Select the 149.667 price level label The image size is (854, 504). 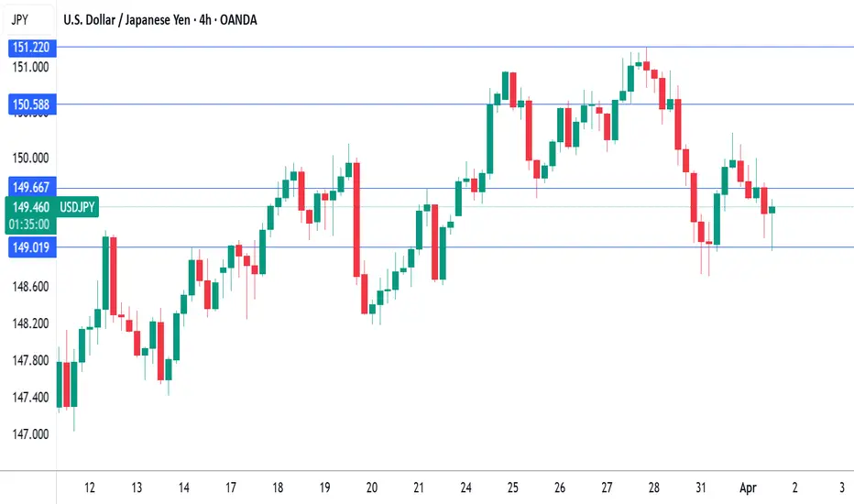(x=32, y=188)
